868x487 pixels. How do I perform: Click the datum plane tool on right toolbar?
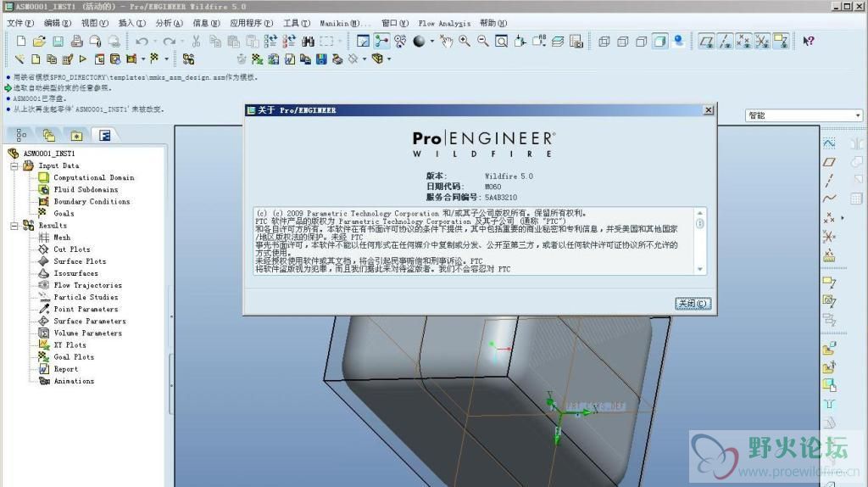coord(829,162)
